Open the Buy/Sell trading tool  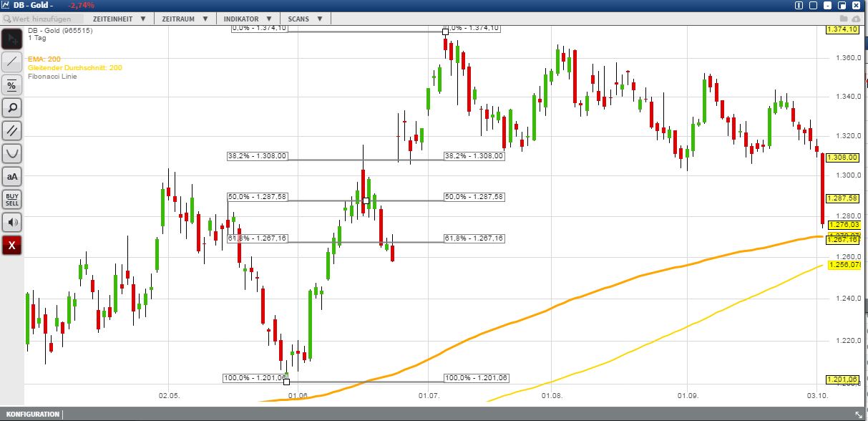click(x=10, y=200)
